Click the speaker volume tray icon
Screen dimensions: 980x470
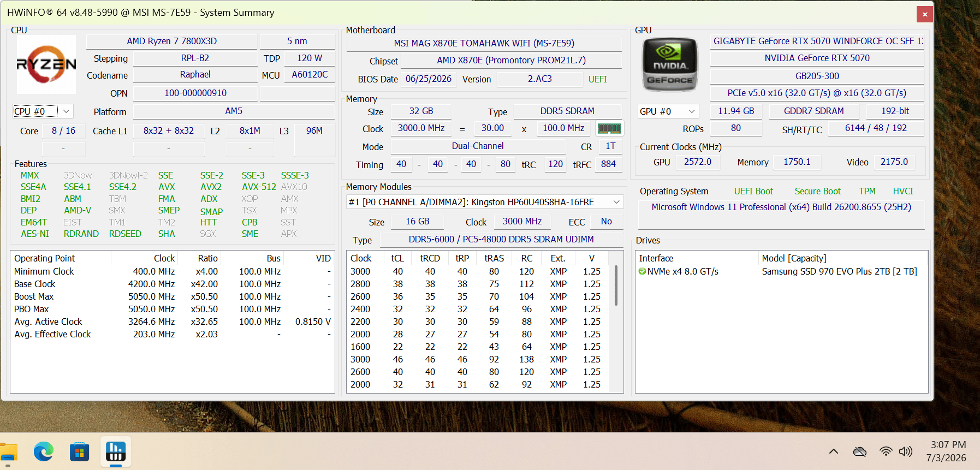(906, 451)
